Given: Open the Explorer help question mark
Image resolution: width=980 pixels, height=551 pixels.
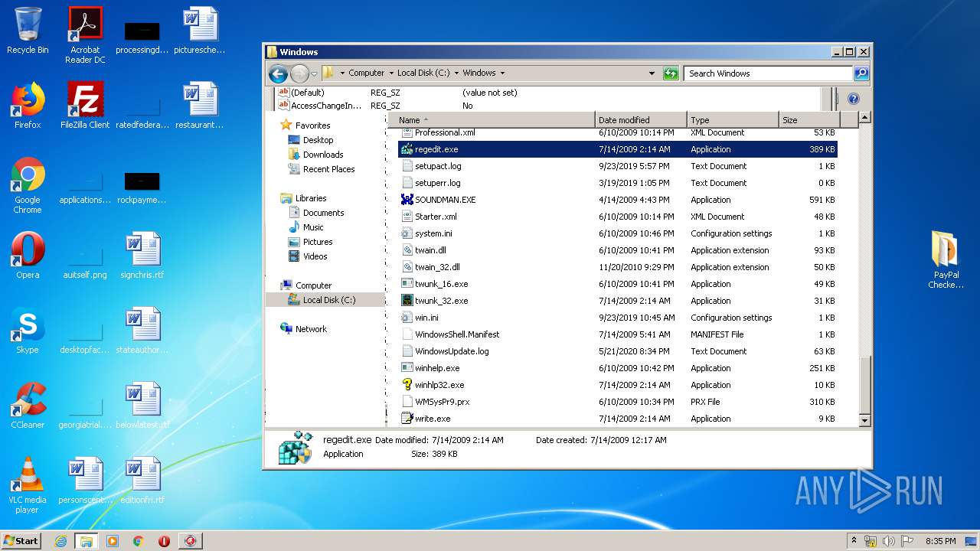Looking at the screenshot, I should tap(854, 99).
